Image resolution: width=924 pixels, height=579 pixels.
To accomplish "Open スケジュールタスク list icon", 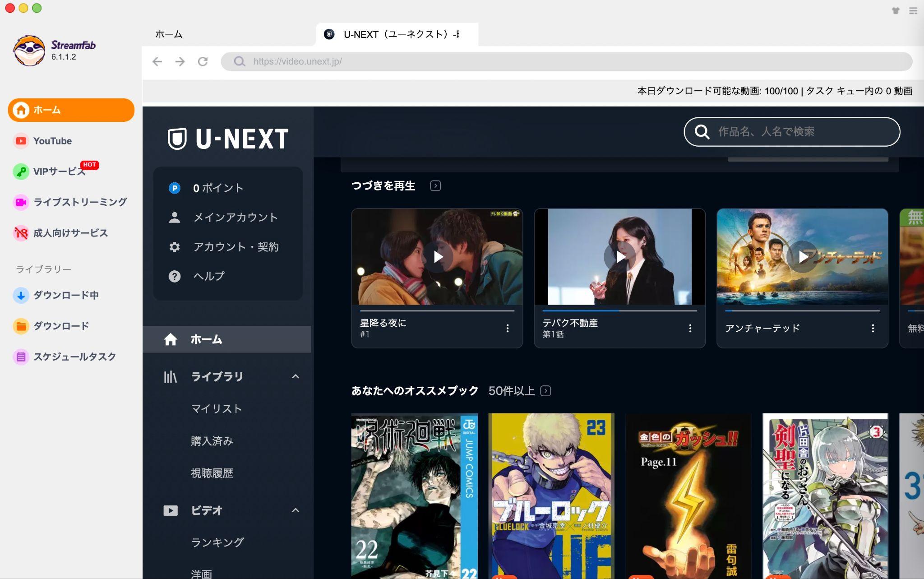I will 21,357.
